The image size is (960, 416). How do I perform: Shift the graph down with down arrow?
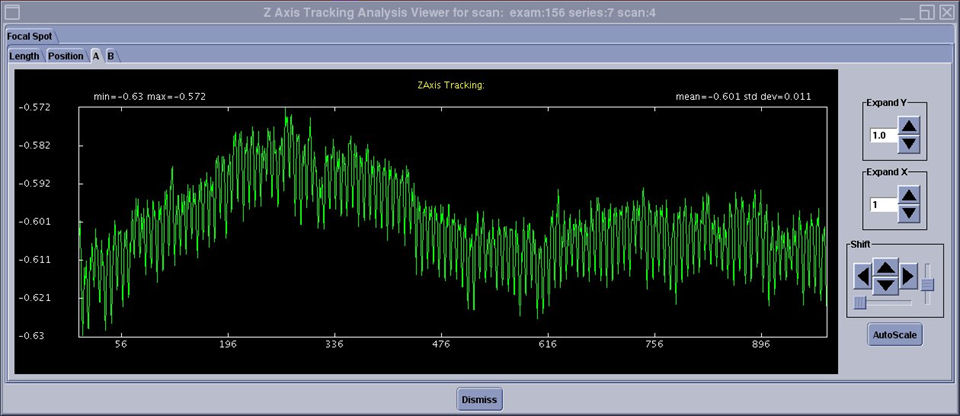point(885,285)
